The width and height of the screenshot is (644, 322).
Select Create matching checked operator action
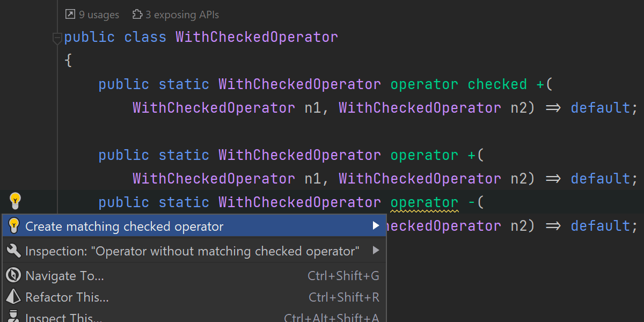point(194,226)
